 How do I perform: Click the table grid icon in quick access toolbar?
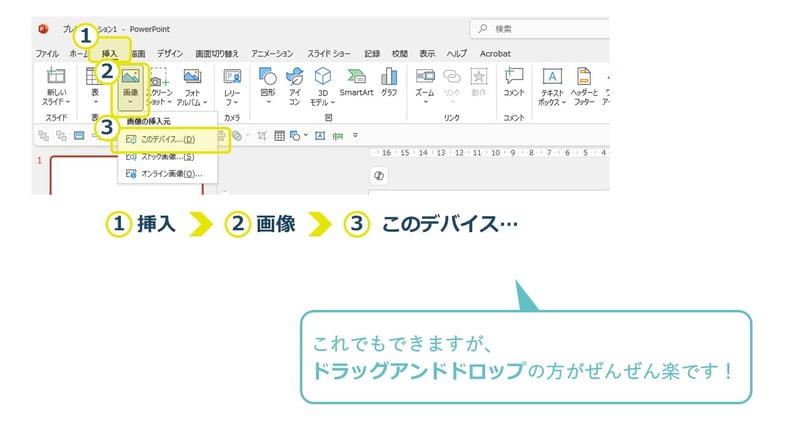[x=279, y=136]
